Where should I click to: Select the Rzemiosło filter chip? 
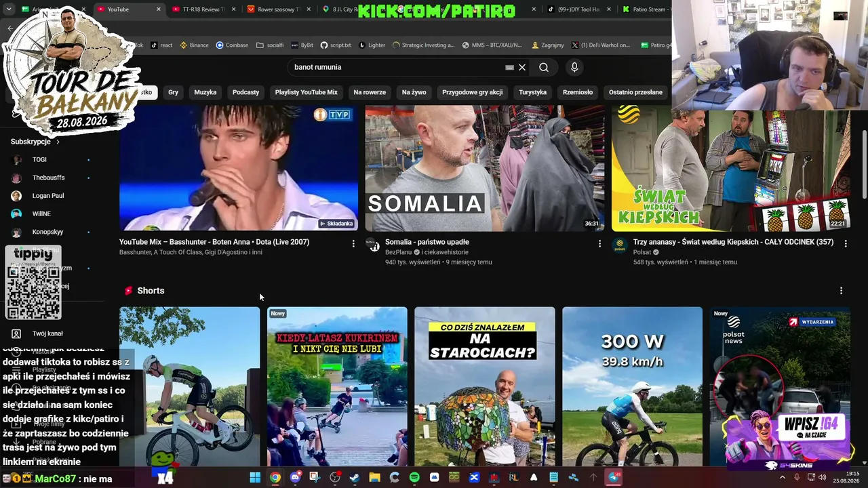click(x=578, y=92)
